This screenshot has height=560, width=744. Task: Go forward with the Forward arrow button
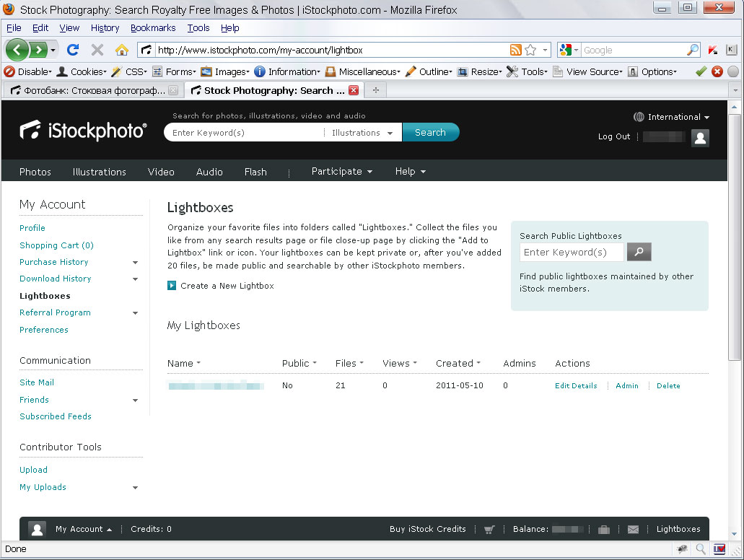(x=38, y=49)
